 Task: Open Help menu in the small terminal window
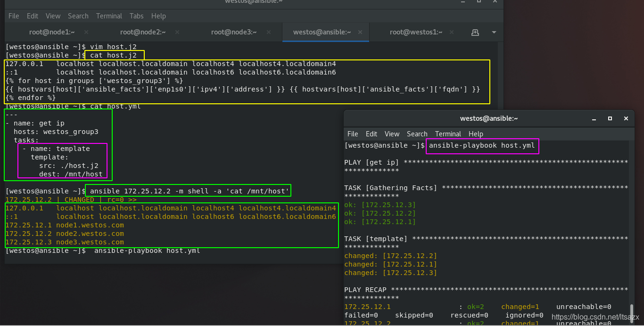(x=476, y=134)
